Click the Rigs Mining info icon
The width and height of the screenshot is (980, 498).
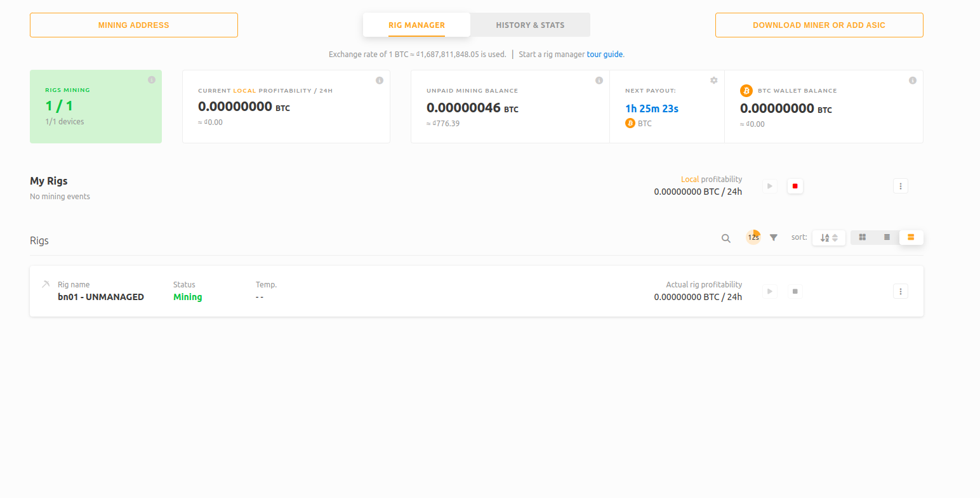pos(152,79)
